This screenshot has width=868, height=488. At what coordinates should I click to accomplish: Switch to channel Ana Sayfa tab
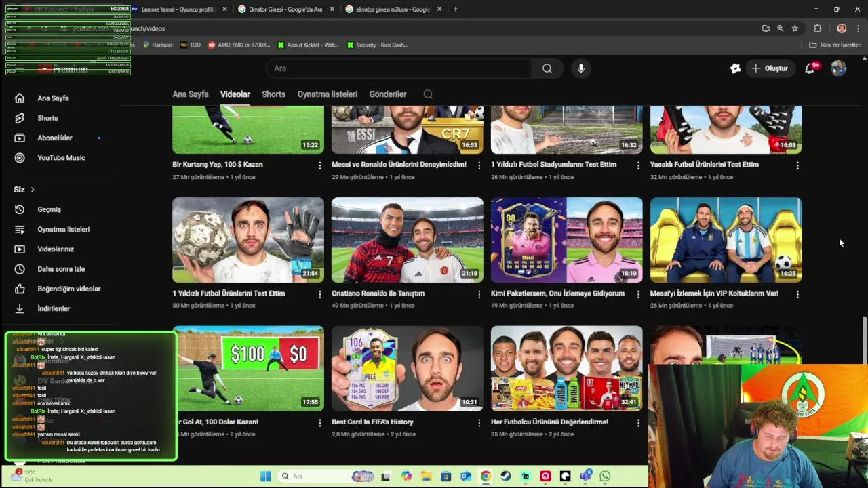(x=190, y=94)
